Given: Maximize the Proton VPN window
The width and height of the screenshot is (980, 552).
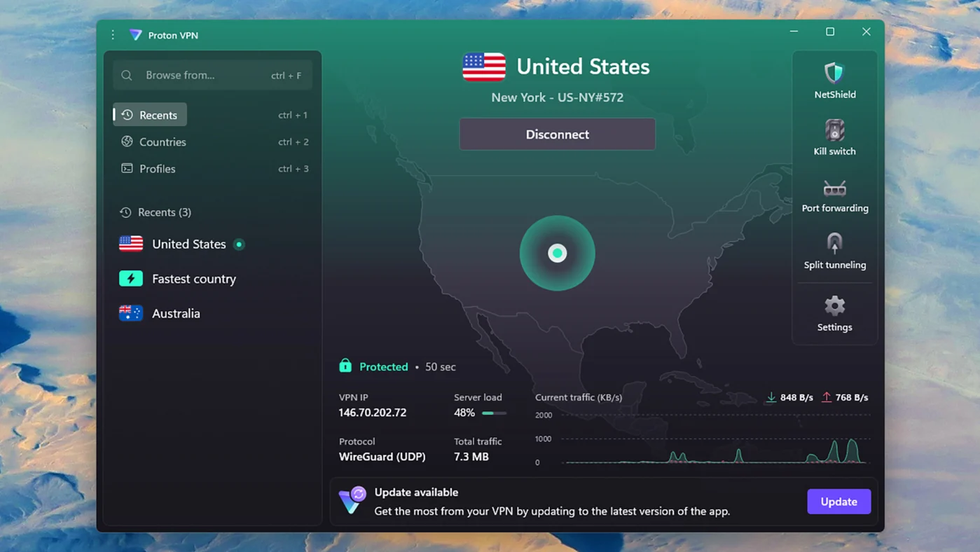Looking at the screenshot, I should tap(830, 32).
